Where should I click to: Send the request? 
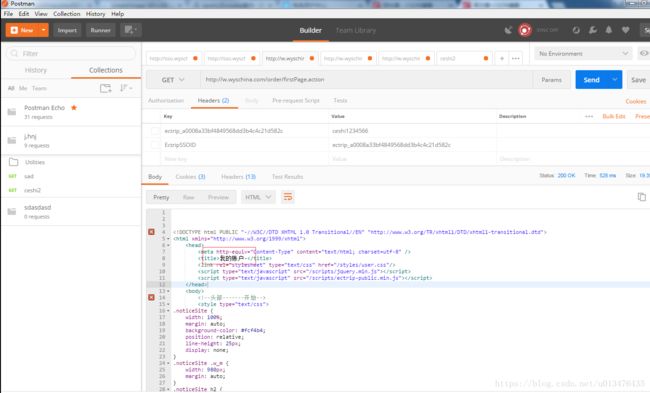[592, 80]
